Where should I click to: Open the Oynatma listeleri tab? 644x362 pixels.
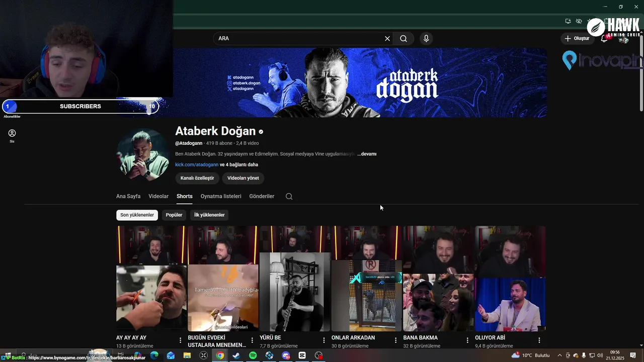pos(221,197)
